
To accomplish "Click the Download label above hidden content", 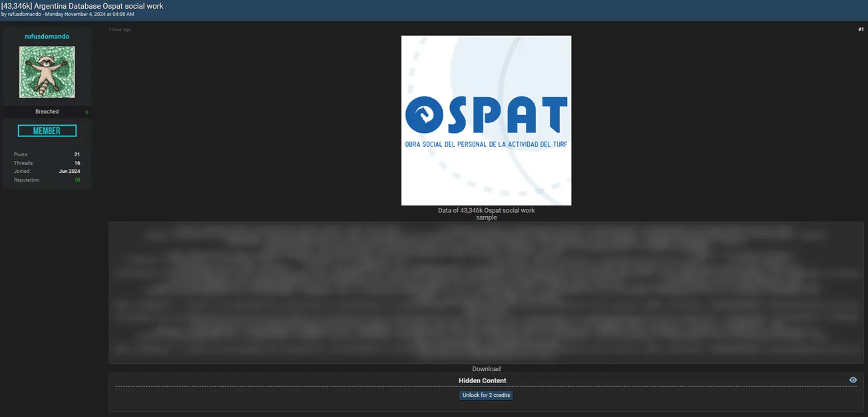I will (x=486, y=369).
